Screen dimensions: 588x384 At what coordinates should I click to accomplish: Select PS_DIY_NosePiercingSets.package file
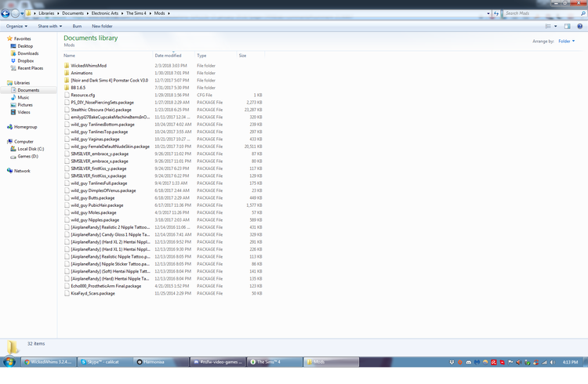pyautogui.click(x=102, y=103)
